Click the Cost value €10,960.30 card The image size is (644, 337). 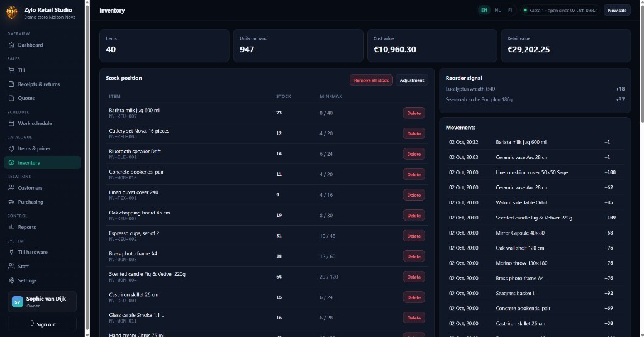coord(432,45)
